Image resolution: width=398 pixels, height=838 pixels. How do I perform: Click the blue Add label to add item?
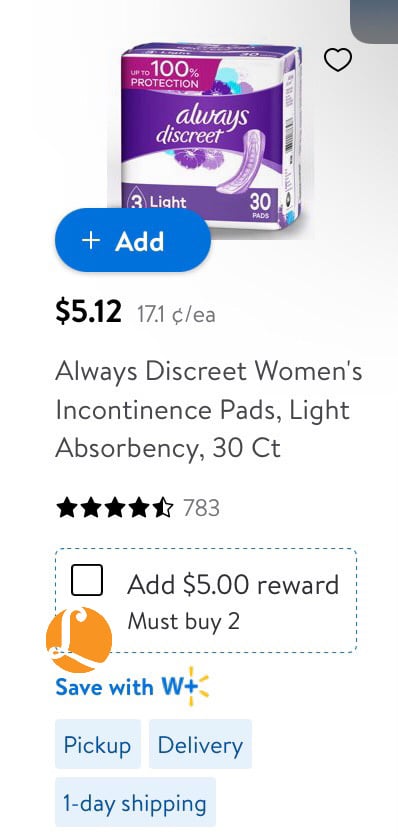(139, 242)
